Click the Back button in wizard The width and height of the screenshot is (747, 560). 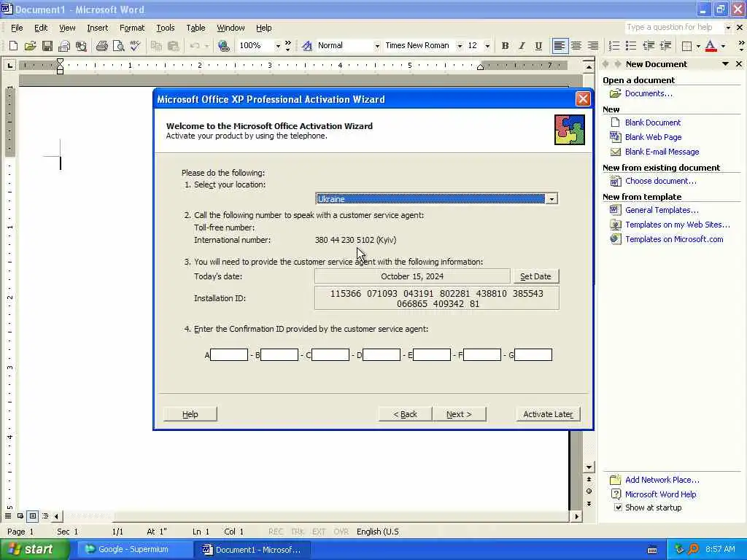tap(405, 414)
